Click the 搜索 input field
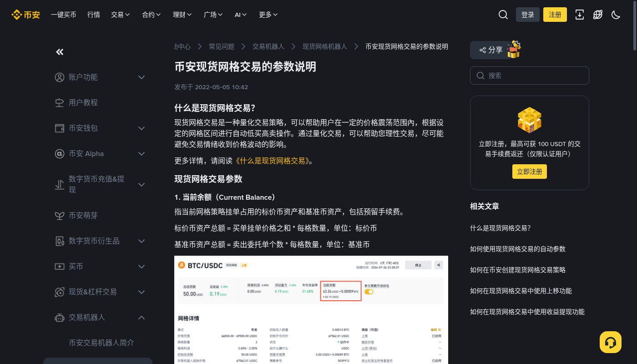The height and width of the screenshot is (364, 637). coord(530,76)
